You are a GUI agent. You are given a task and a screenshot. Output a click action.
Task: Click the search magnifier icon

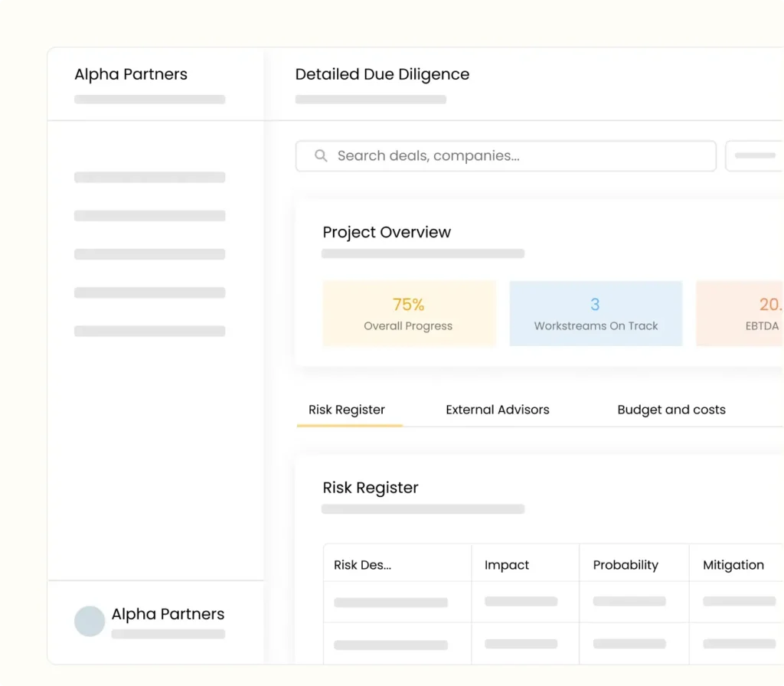(322, 156)
